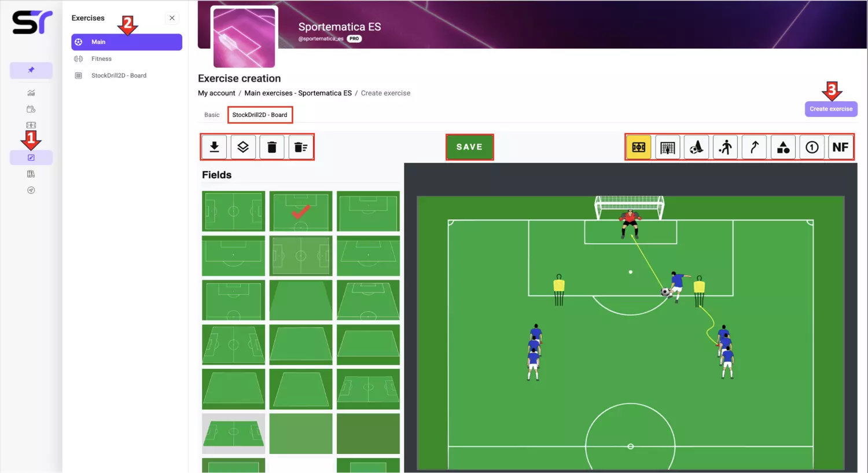This screenshot has height=473, width=868.
Task: Click the clear all trash-list icon
Action: click(x=301, y=147)
